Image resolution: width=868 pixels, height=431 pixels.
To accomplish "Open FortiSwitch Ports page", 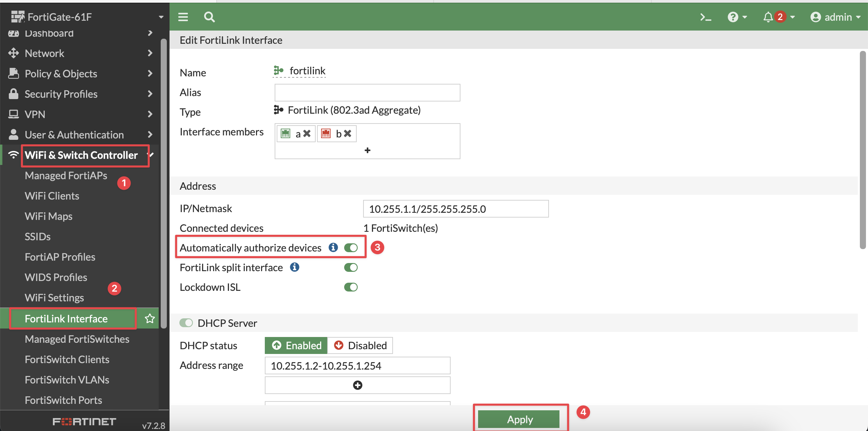I will [63, 400].
